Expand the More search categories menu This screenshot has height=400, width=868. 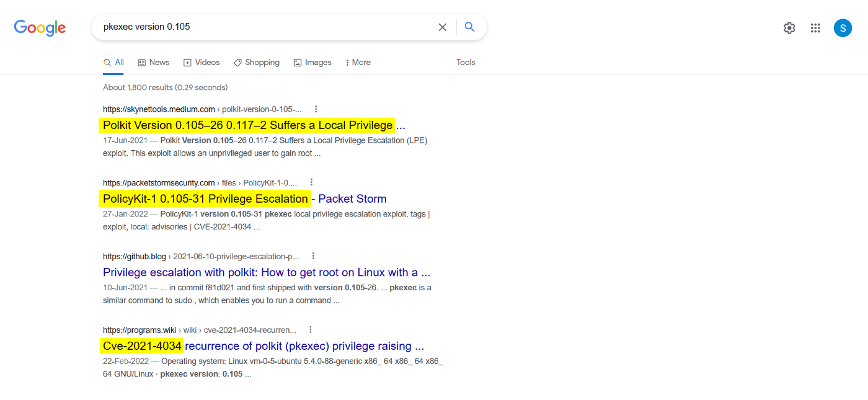click(x=358, y=62)
